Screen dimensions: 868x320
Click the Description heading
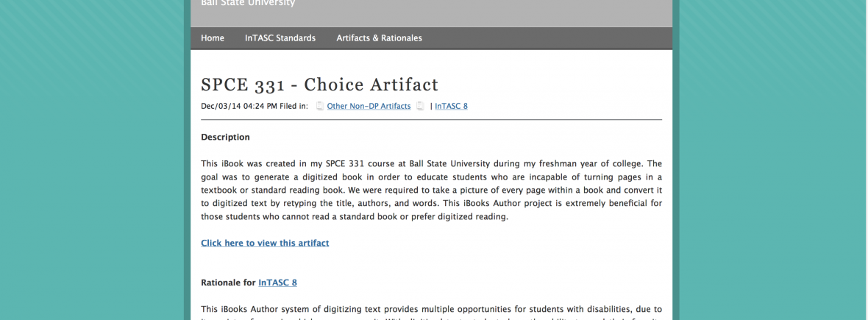click(x=225, y=137)
